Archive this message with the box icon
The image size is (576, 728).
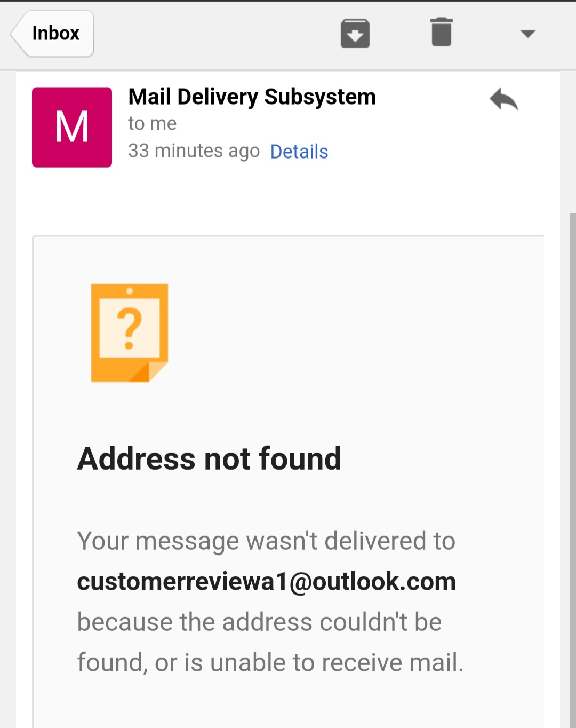tap(355, 34)
